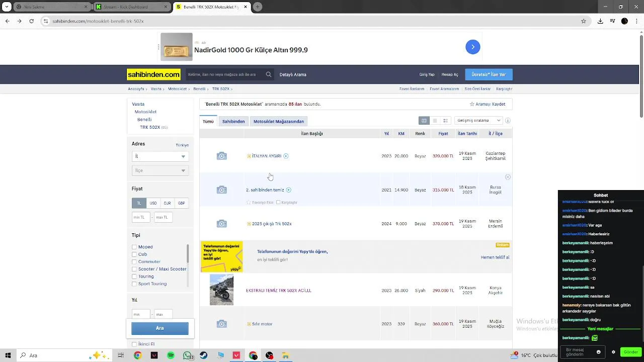Viewport: 644px width, 362px height.
Task: Check the Cub type checkbox
Action: [134, 254]
